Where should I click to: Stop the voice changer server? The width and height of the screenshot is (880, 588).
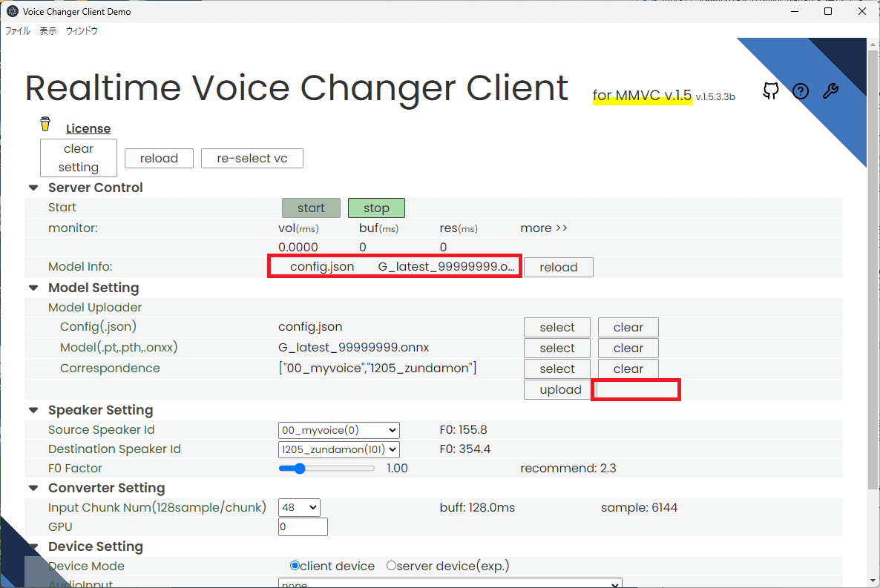(x=376, y=208)
